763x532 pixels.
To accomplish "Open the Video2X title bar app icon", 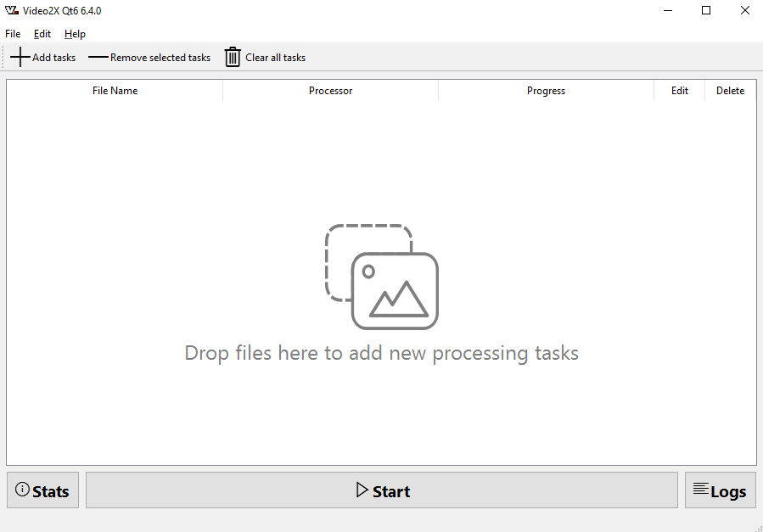I will point(12,11).
